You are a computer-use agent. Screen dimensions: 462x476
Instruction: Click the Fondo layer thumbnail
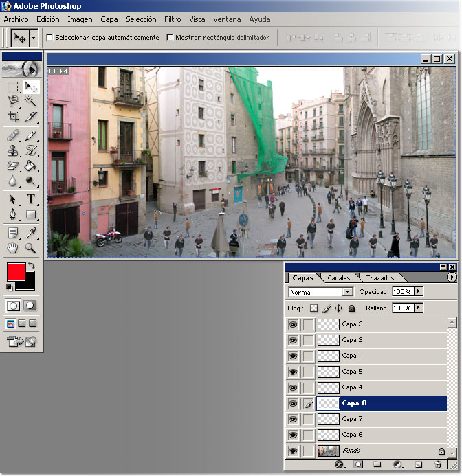tap(329, 451)
